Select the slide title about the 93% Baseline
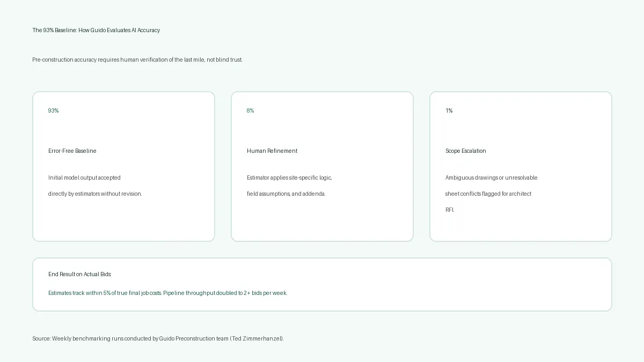This screenshot has height=362, width=644. point(96,31)
